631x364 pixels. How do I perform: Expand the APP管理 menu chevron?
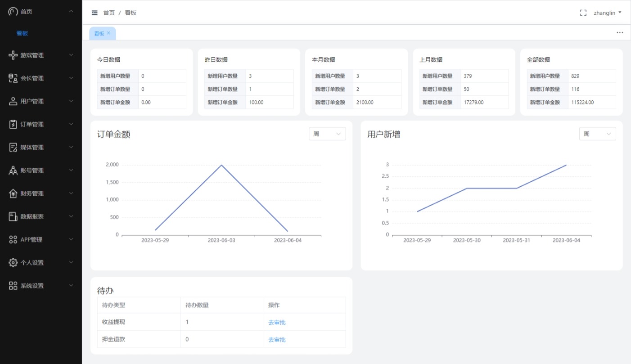click(71, 239)
